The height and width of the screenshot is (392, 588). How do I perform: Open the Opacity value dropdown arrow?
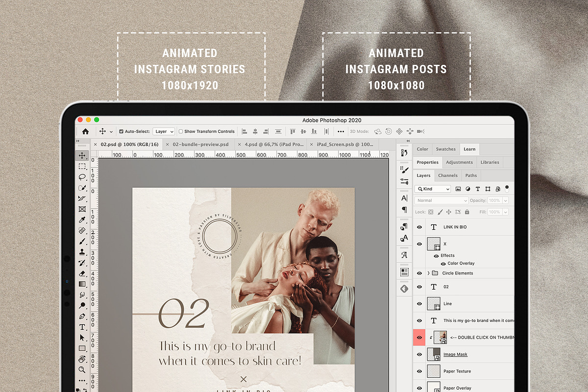505,200
